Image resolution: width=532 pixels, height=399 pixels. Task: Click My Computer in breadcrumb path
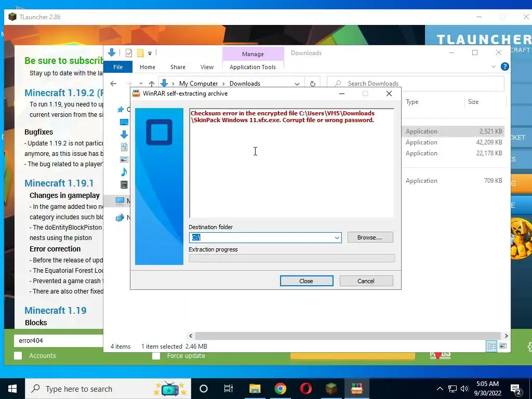point(198,84)
